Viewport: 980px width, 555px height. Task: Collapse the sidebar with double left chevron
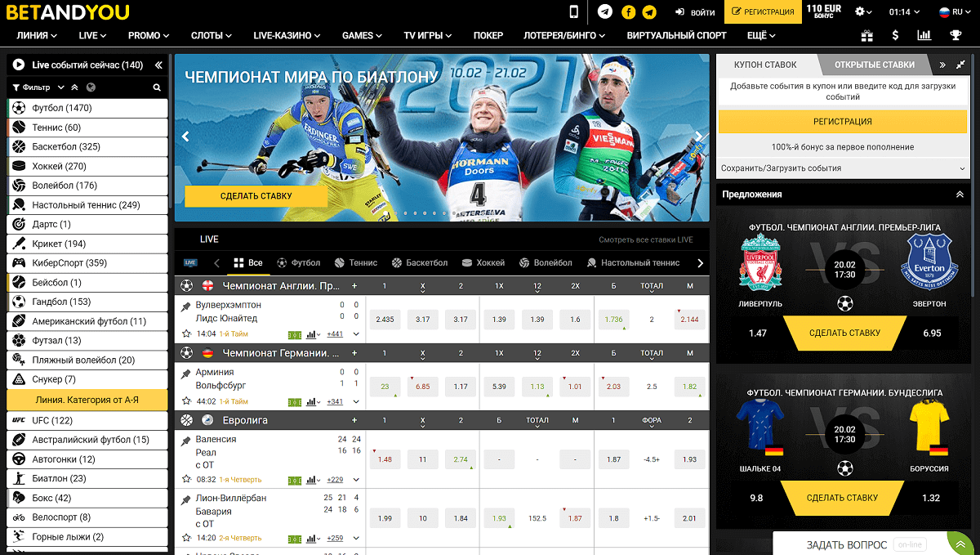(158, 65)
